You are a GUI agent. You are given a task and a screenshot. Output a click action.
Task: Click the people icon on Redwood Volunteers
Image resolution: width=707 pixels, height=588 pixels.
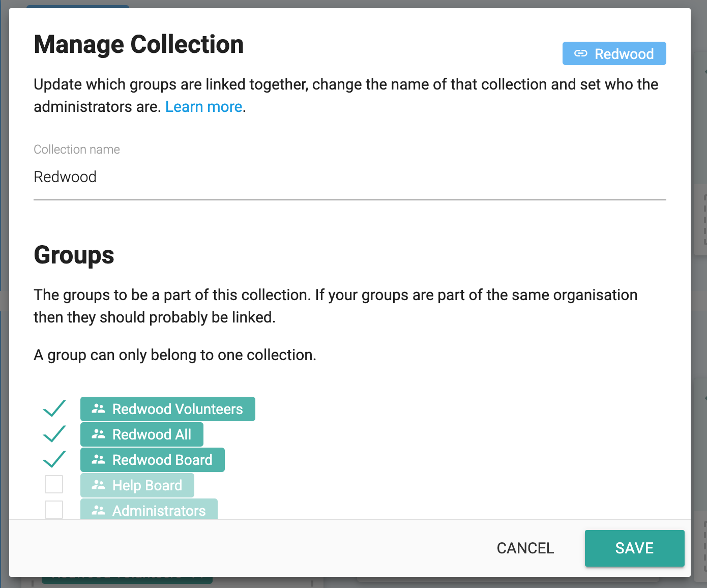pyautogui.click(x=98, y=409)
